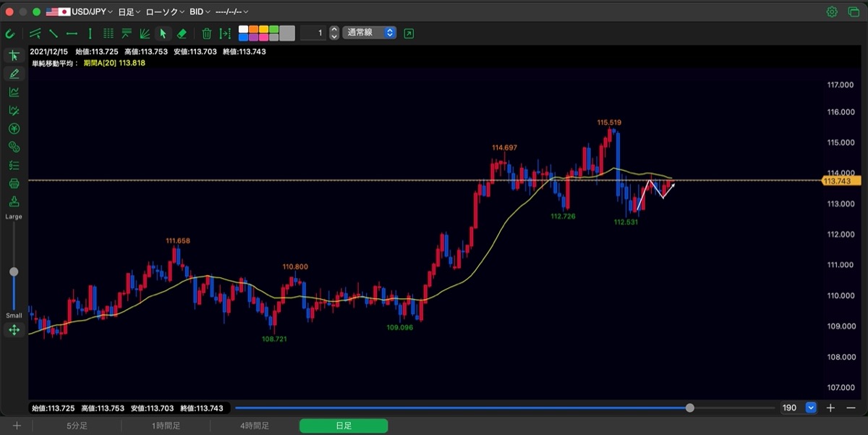Screen dimensions: 868x435
Task: Select the channel lines drawing tool
Action: (35, 33)
